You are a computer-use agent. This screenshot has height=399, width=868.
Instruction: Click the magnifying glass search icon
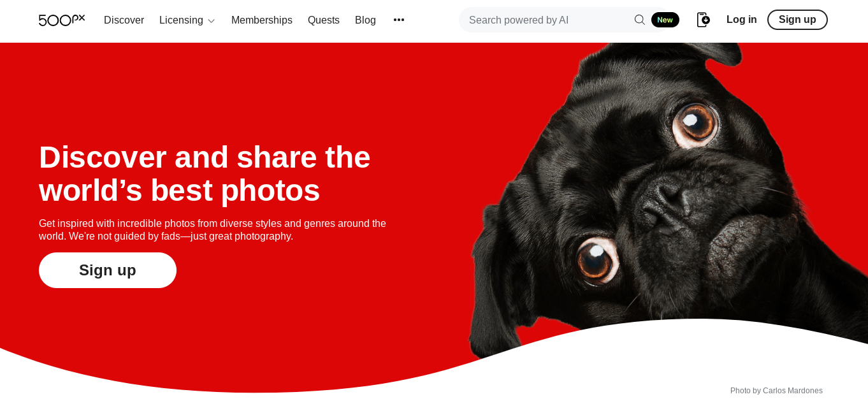(x=639, y=20)
